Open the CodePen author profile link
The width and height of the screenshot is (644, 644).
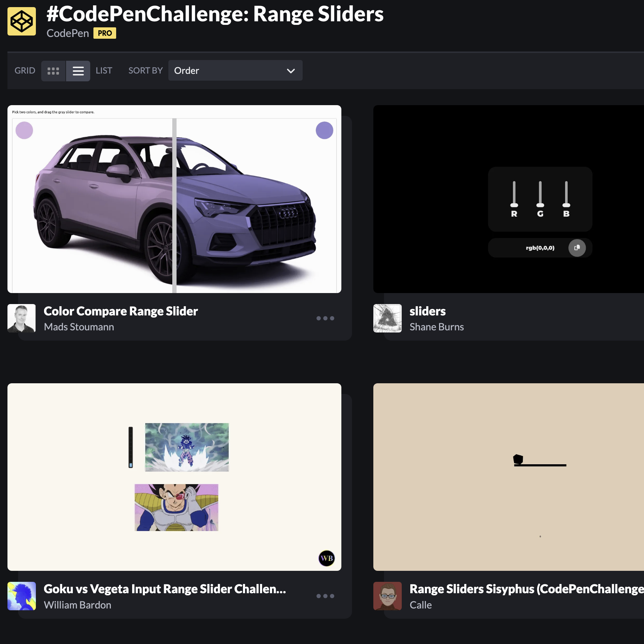(68, 33)
